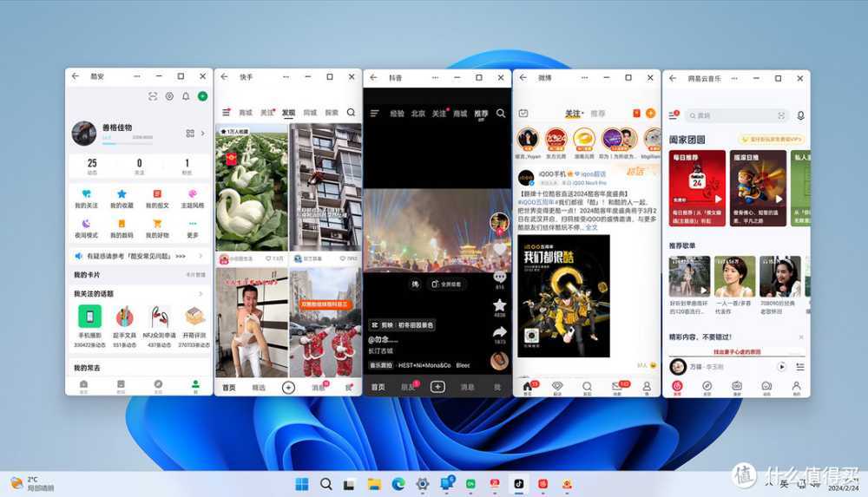Image resolution: width=868 pixels, height=497 pixels.
Task: Like the Douyin video with heart icon
Action: tap(500, 248)
